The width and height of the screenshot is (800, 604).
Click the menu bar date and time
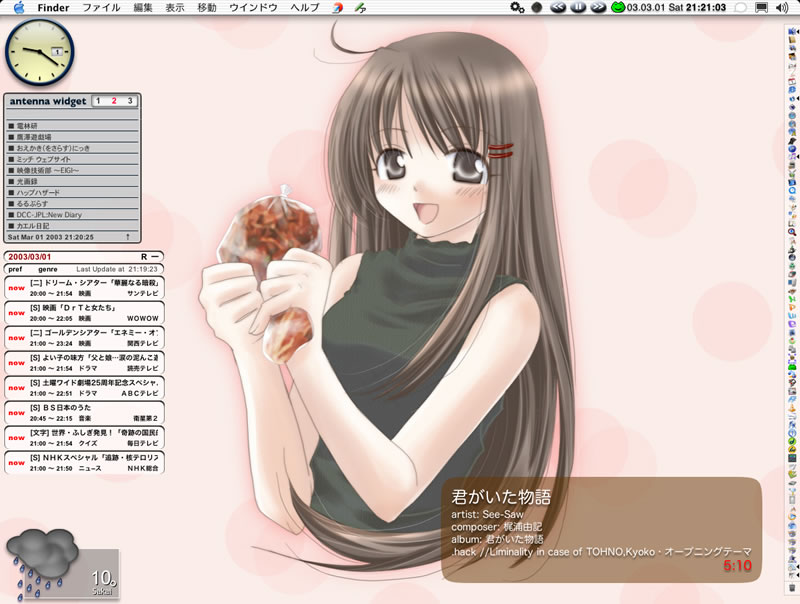pos(676,8)
